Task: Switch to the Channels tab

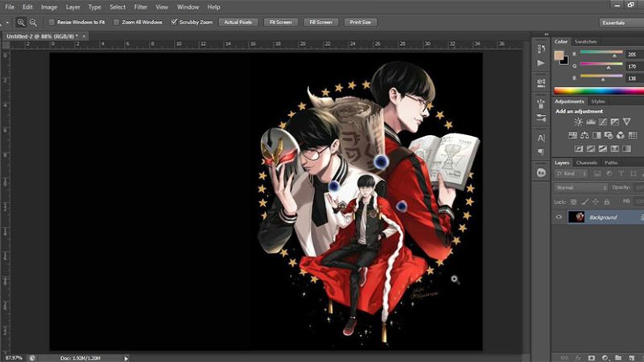Action: click(x=586, y=163)
